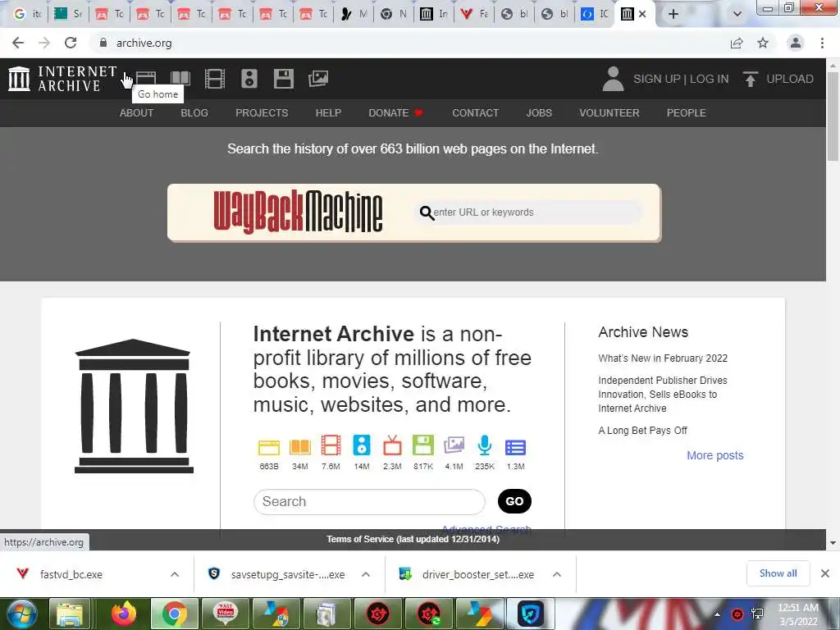Click the orange texts icon 34M
The width and height of the screenshot is (840, 630).
pyautogui.click(x=300, y=447)
